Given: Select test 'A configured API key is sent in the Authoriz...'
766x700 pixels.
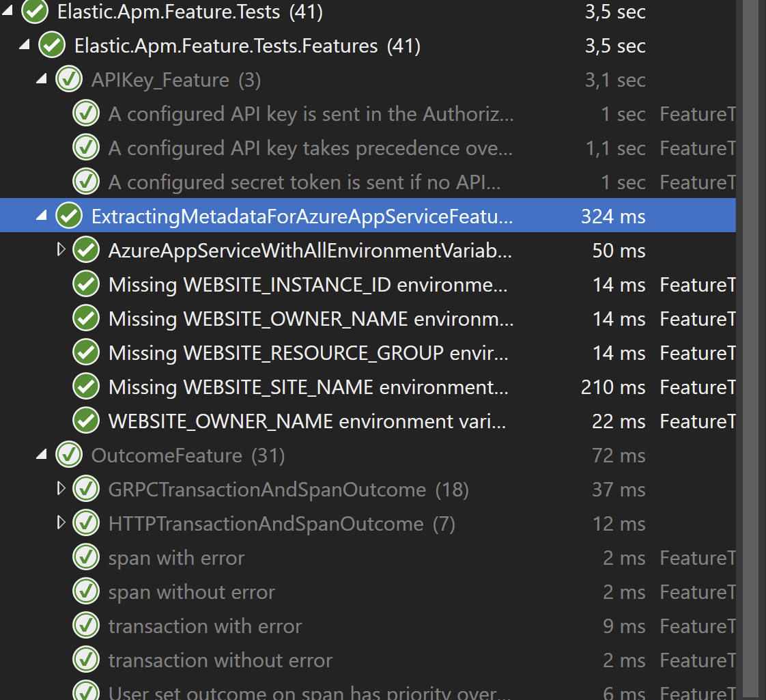Looking at the screenshot, I should point(368,113).
